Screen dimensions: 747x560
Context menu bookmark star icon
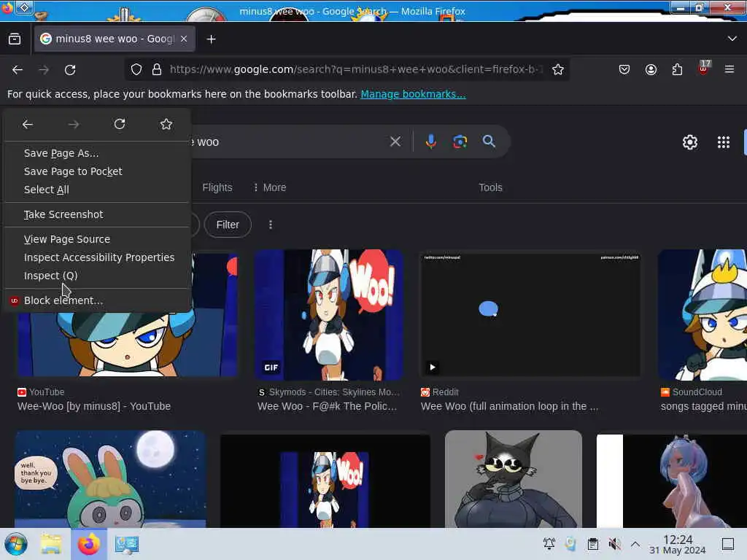tap(166, 124)
